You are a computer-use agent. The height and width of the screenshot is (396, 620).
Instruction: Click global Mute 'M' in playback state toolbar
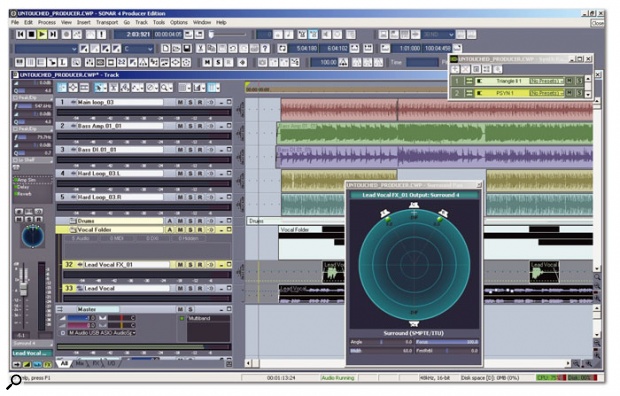[x=207, y=62]
